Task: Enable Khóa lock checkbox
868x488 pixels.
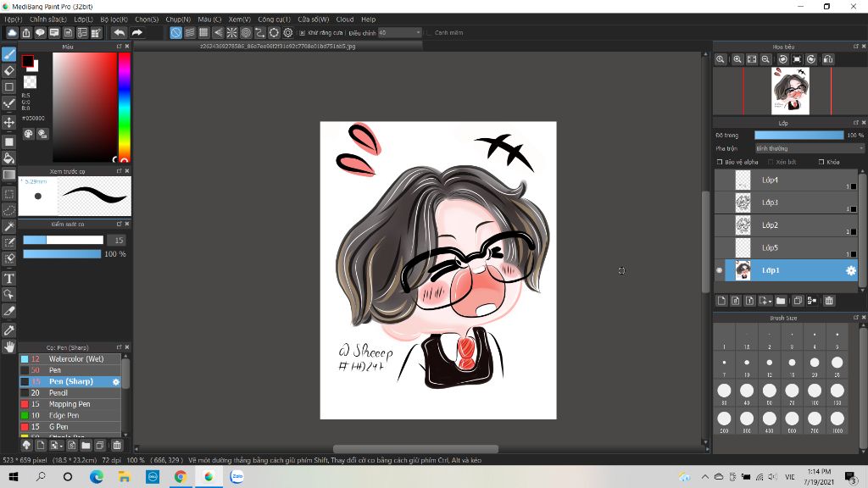Action: [x=821, y=162]
